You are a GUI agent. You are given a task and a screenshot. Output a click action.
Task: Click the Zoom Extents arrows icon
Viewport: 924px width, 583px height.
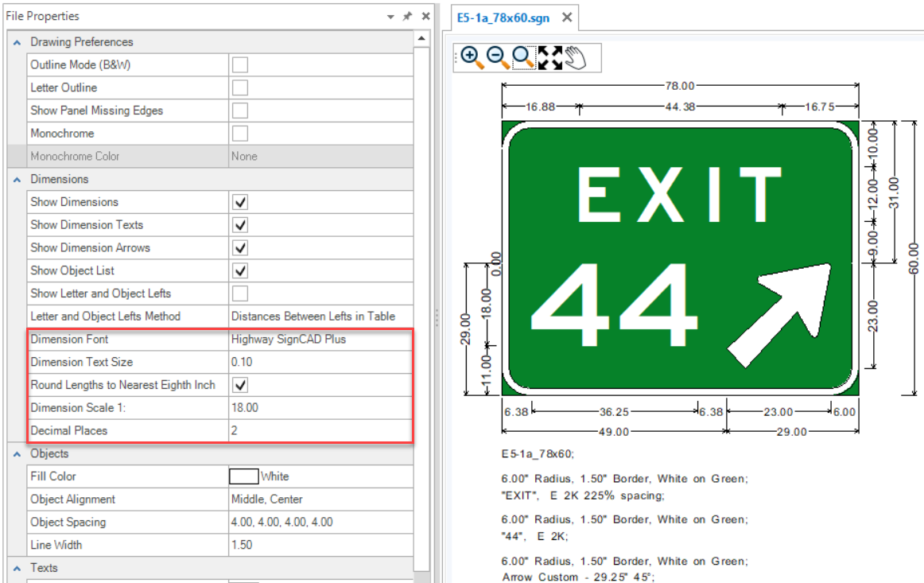point(550,57)
